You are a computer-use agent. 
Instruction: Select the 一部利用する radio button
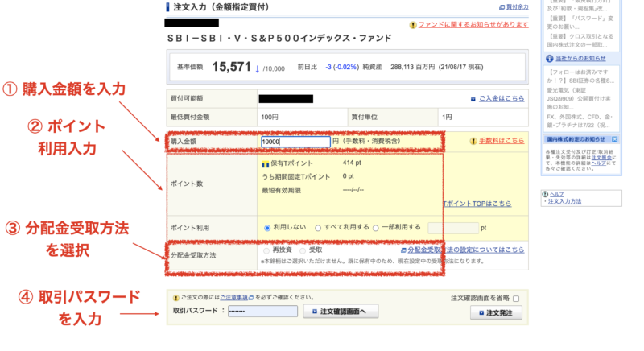[x=375, y=229]
